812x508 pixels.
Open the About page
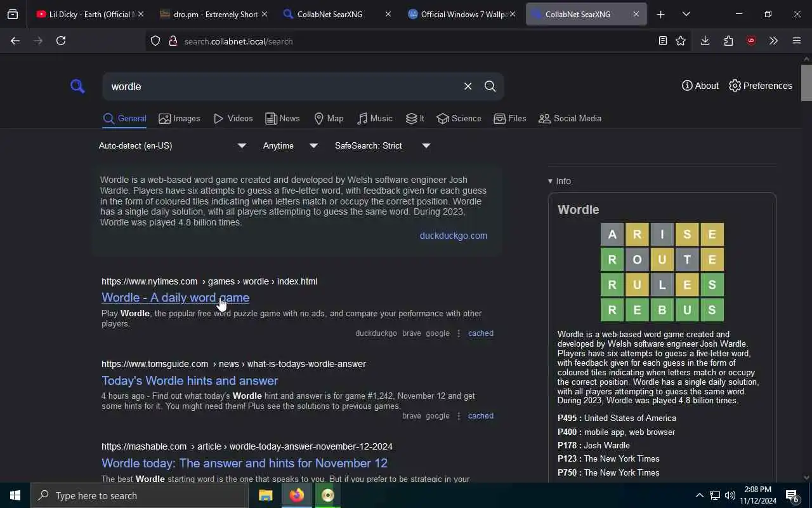coord(700,86)
